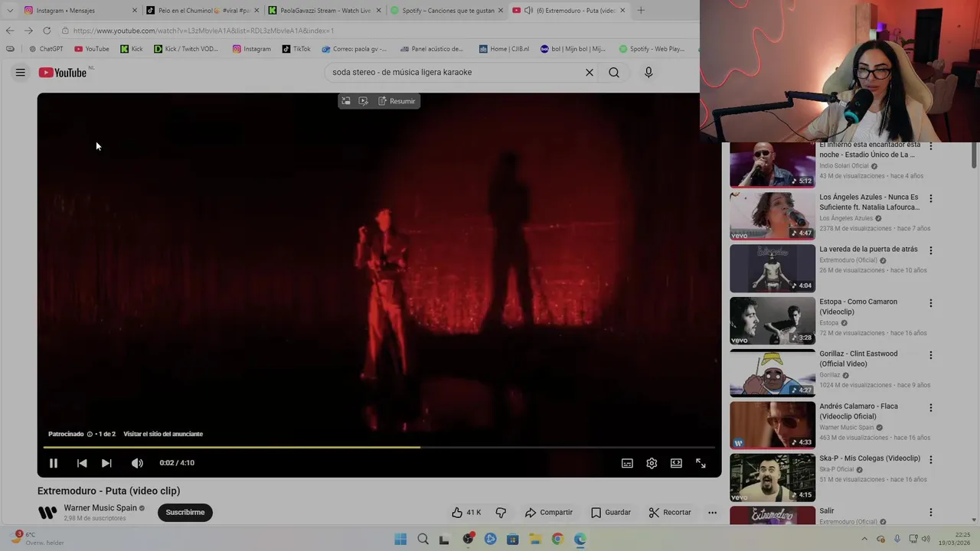Click the search magnifier button
Viewport: 980px width, 551px height.
click(x=614, y=73)
